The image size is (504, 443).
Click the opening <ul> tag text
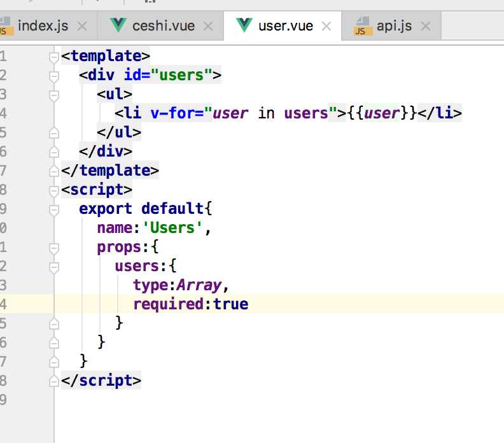tap(115, 94)
